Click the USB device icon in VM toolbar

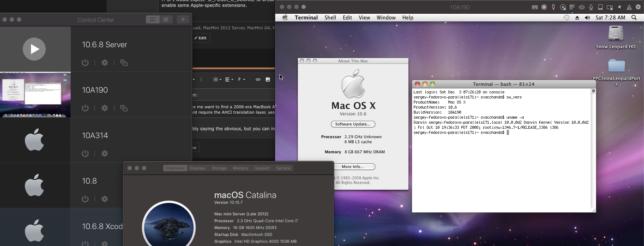(554, 7)
